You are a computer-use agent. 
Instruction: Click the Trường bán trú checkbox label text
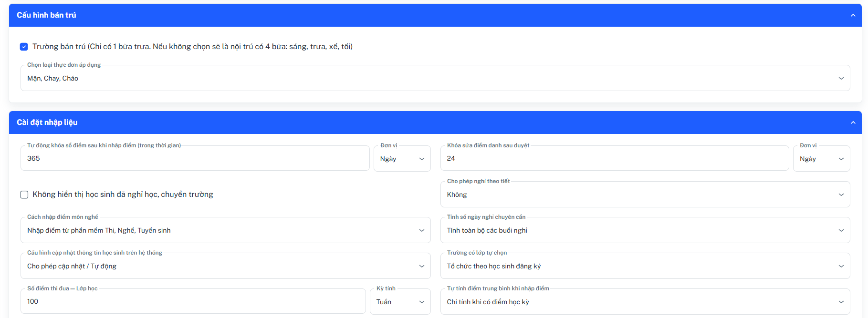pos(192,47)
